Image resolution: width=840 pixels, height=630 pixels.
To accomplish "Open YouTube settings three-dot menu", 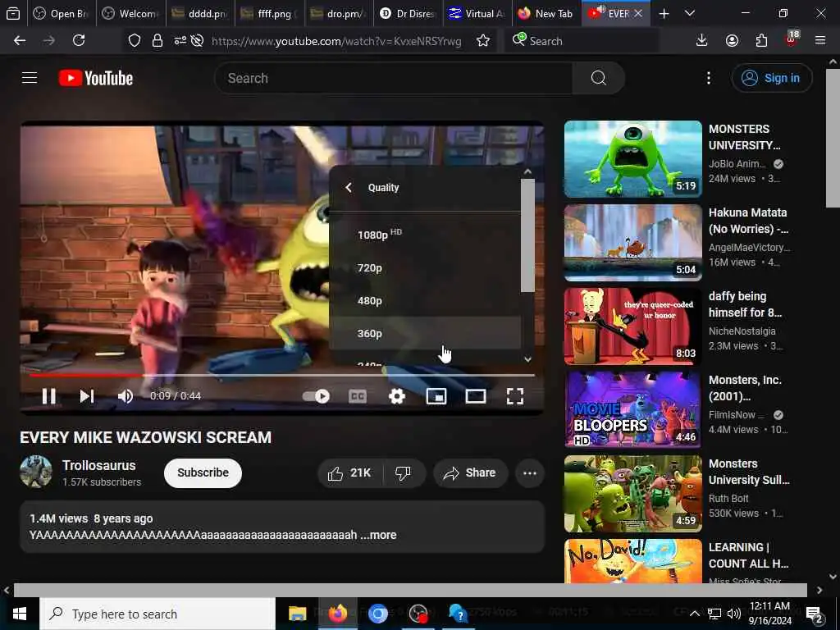I will pos(708,78).
